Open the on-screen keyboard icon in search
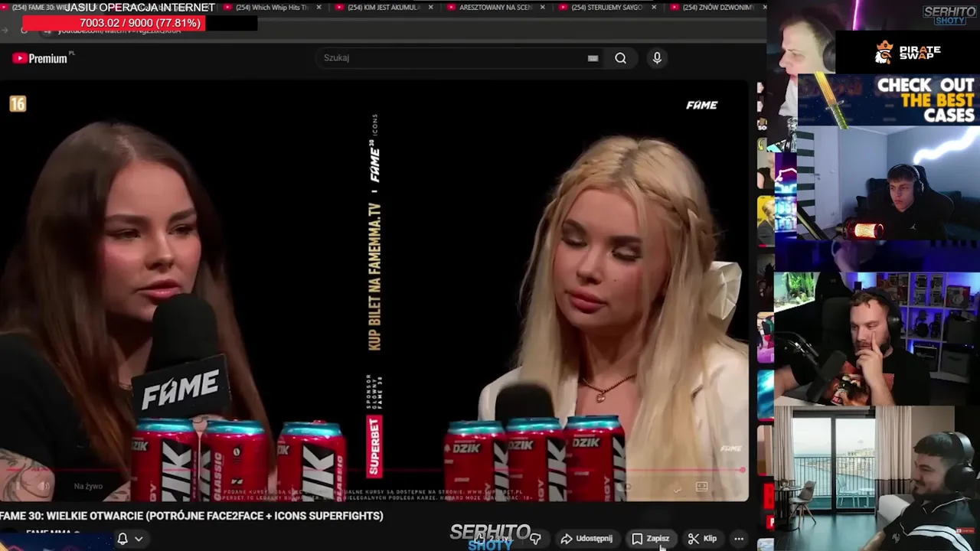The image size is (980, 551). [593, 58]
